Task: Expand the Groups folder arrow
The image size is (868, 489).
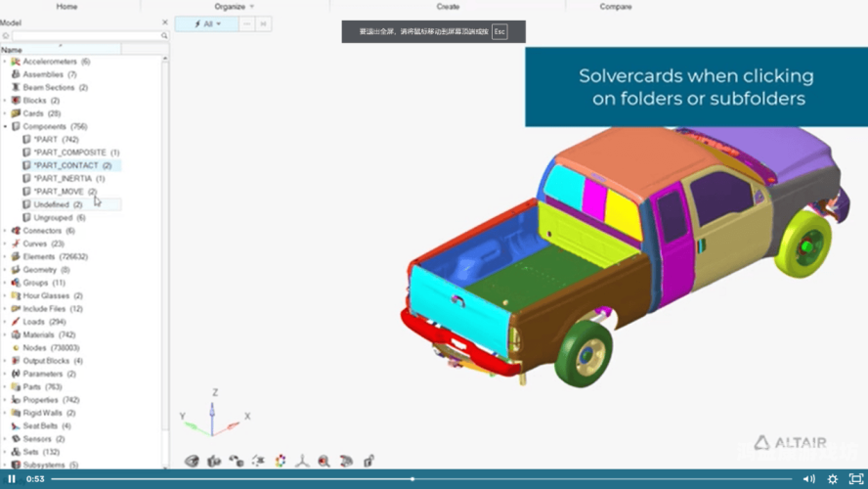Action: tap(5, 283)
